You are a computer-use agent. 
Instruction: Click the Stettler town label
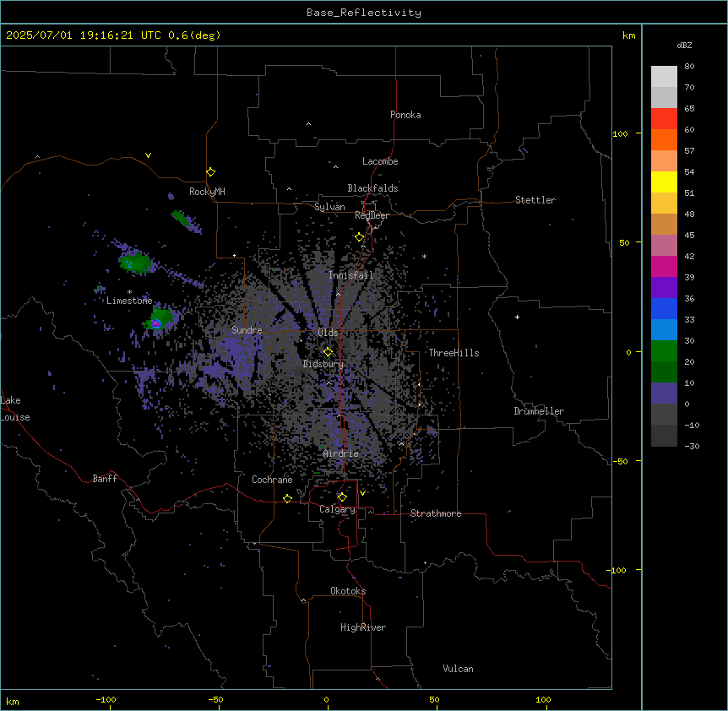535,200
